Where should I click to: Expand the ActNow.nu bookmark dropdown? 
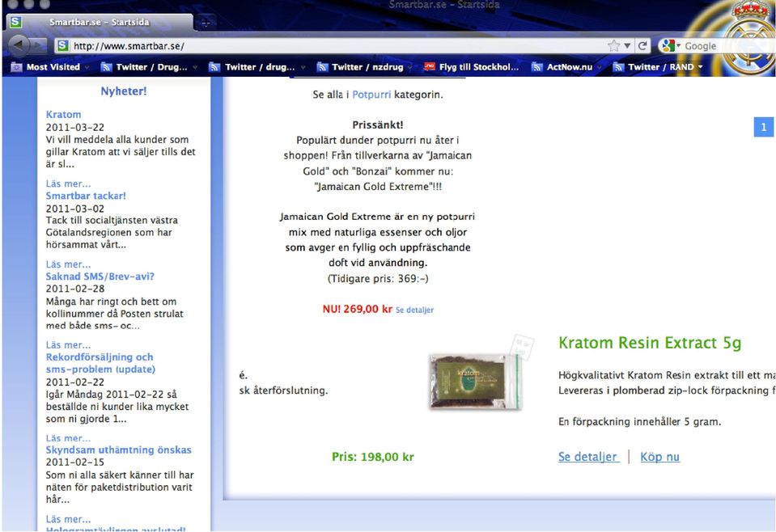[x=600, y=67]
